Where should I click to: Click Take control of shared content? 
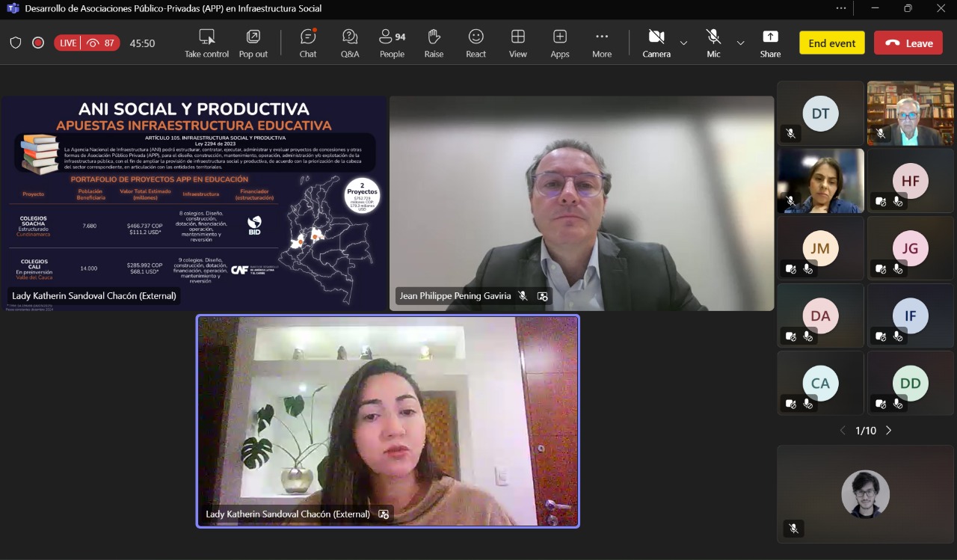point(207,43)
